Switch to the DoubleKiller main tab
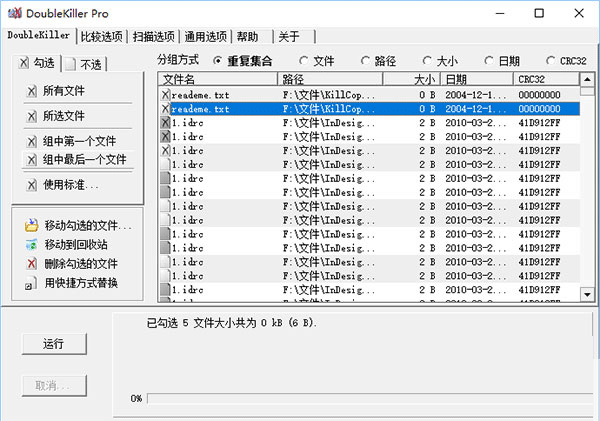The height and width of the screenshot is (421, 600). (x=39, y=36)
